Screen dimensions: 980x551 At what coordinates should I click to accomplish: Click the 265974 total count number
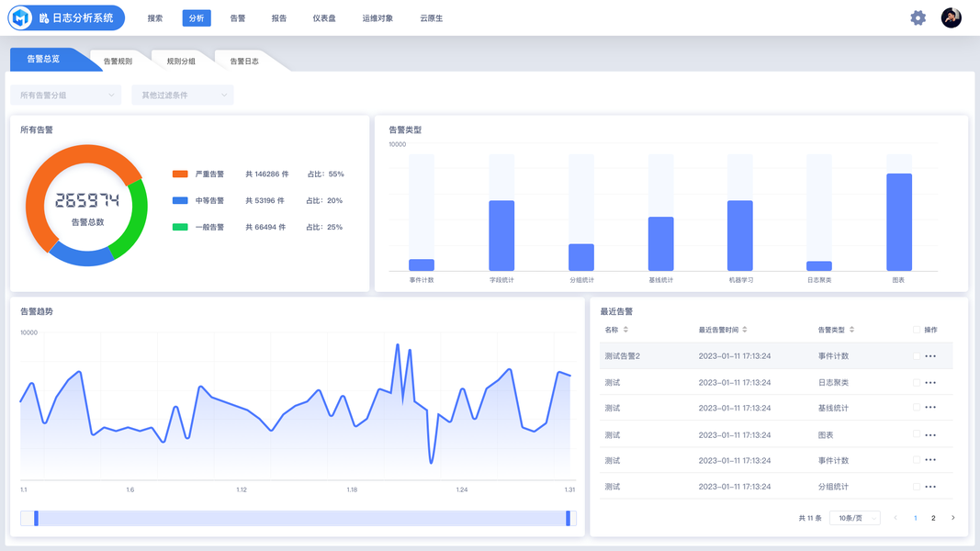click(x=87, y=200)
